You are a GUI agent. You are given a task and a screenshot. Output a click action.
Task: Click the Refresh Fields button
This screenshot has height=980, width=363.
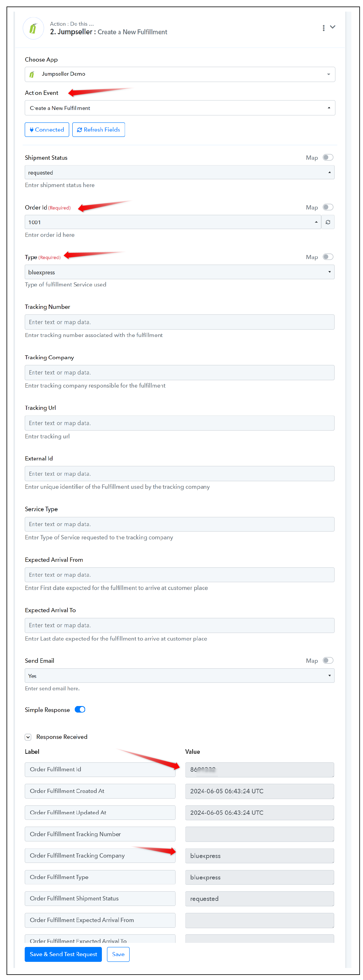click(x=99, y=130)
